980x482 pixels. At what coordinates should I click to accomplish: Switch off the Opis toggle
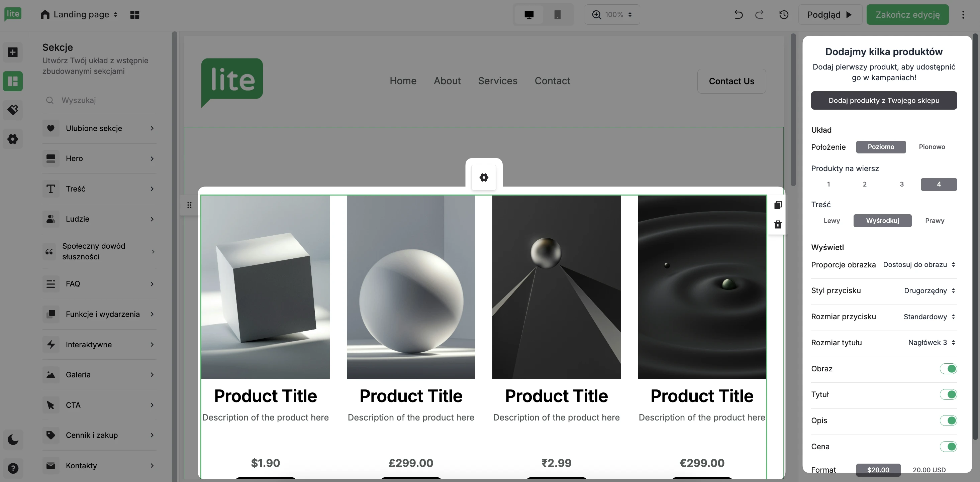pyautogui.click(x=948, y=420)
